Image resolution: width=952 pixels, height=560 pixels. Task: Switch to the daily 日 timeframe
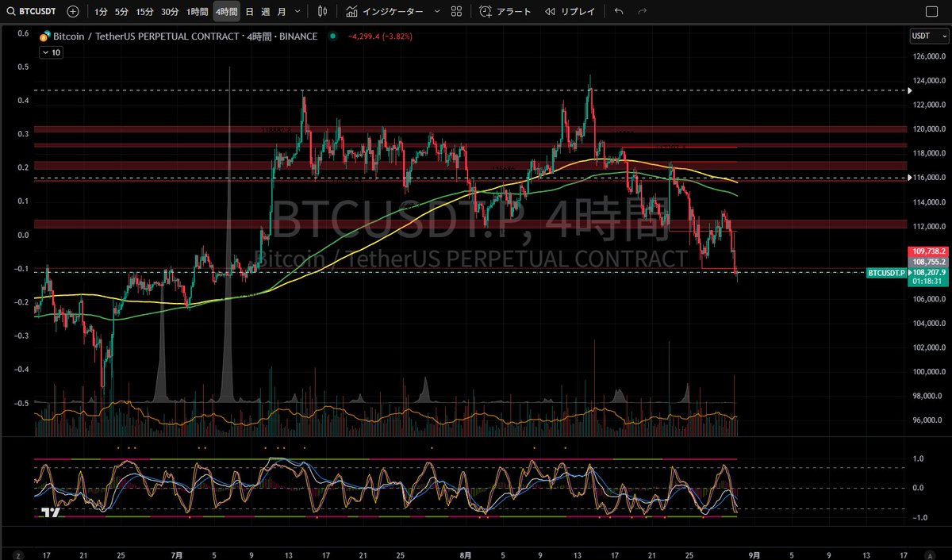[250, 12]
